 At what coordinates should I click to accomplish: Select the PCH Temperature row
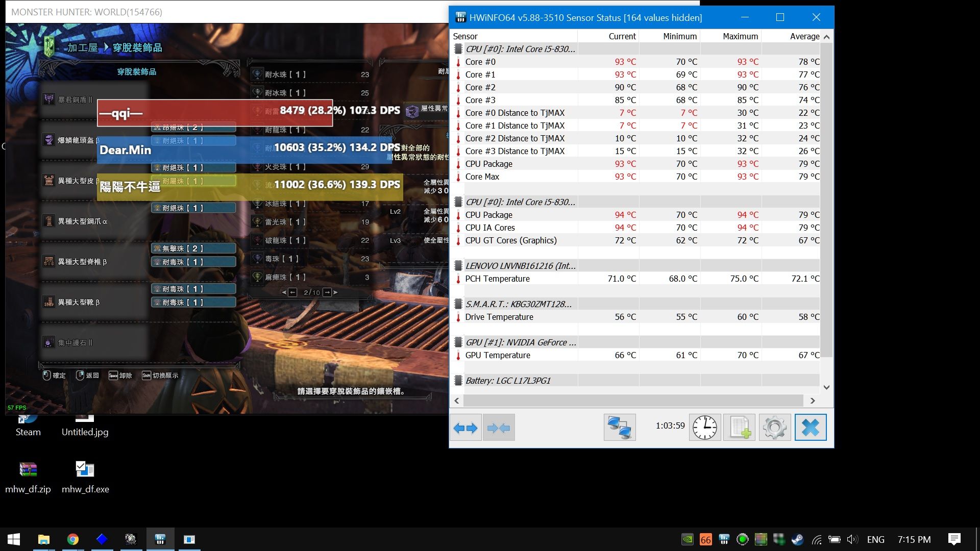click(636, 279)
